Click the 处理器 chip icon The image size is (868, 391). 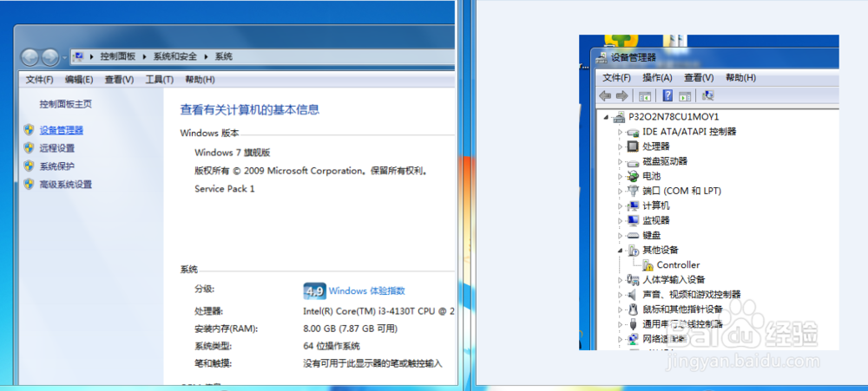[x=633, y=147]
